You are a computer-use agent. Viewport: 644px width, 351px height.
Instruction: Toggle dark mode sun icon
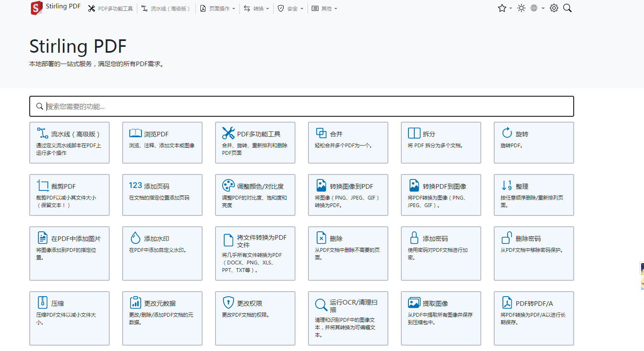tap(521, 8)
